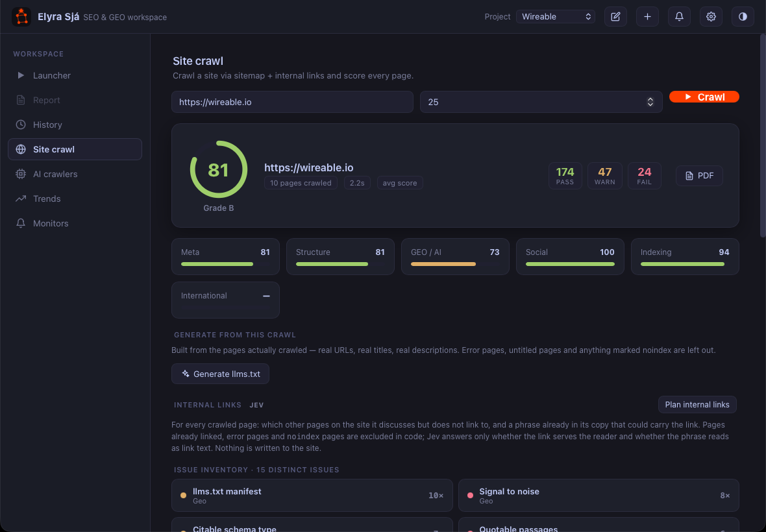Open the Indexing score card

point(685,257)
